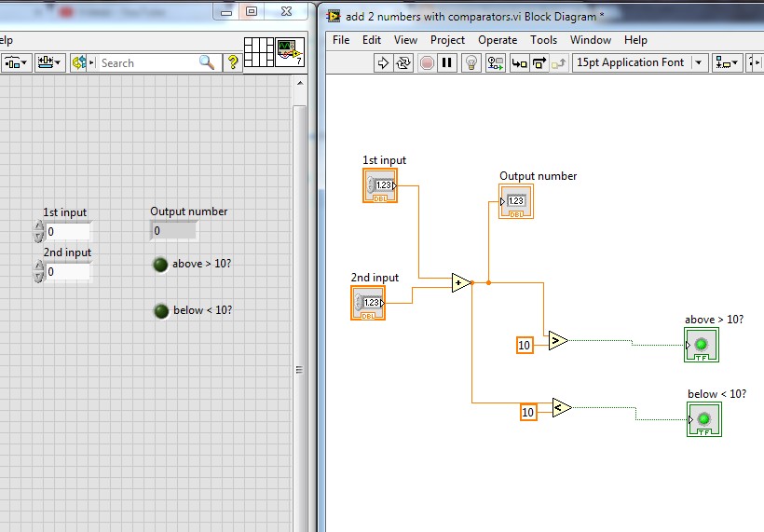The width and height of the screenshot is (764, 532).
Task: Click the magnifying glass search icon
Action: pos(207,62)
